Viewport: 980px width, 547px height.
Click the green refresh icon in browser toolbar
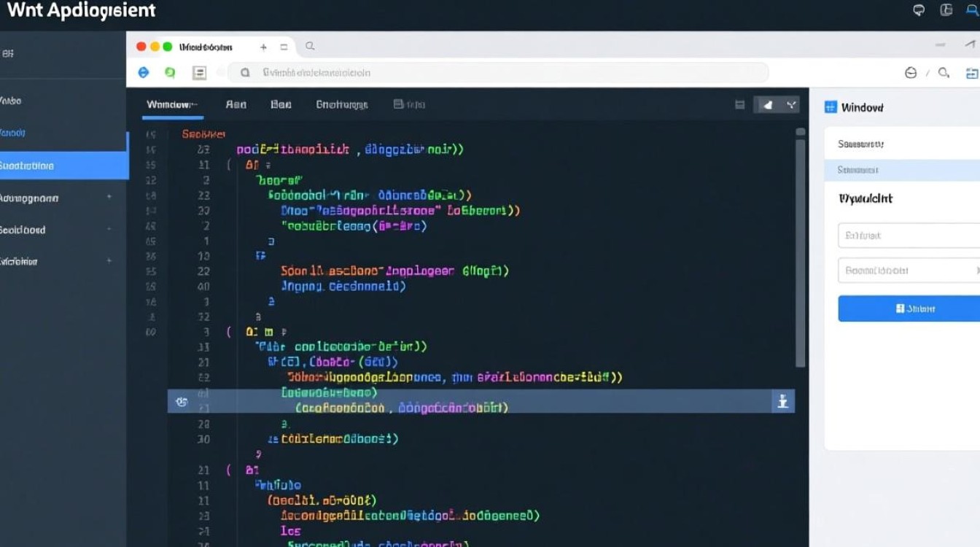[x=170, y=72]
